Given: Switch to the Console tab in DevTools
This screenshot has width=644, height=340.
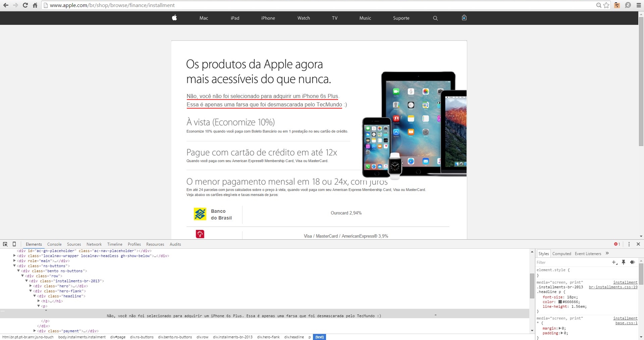Looking at the screenshot, I should click(x=54, y=244).
